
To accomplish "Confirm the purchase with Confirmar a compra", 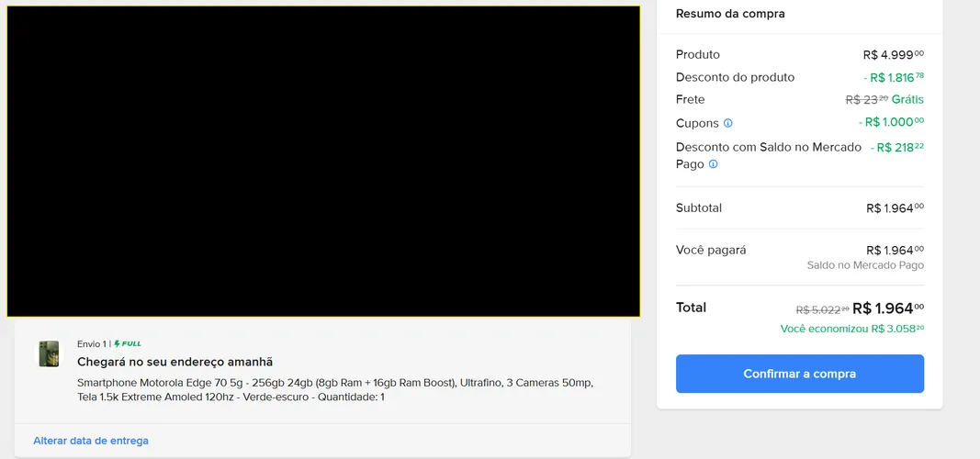I will pos(799,374).
